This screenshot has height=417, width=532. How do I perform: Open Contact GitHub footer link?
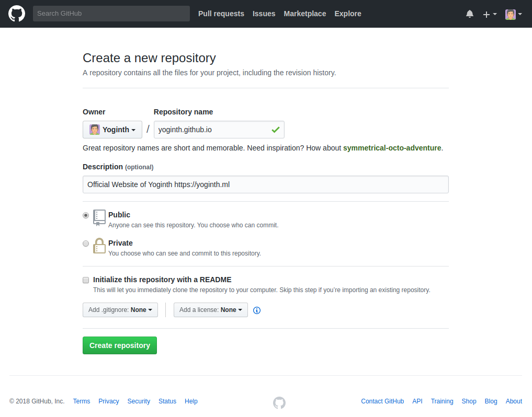point(382,401)
